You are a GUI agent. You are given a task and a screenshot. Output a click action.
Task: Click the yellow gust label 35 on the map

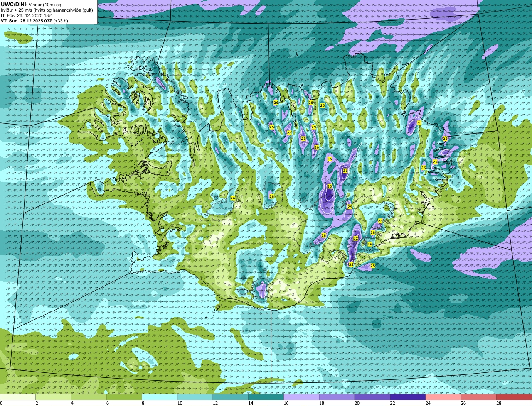pos(330,186)
